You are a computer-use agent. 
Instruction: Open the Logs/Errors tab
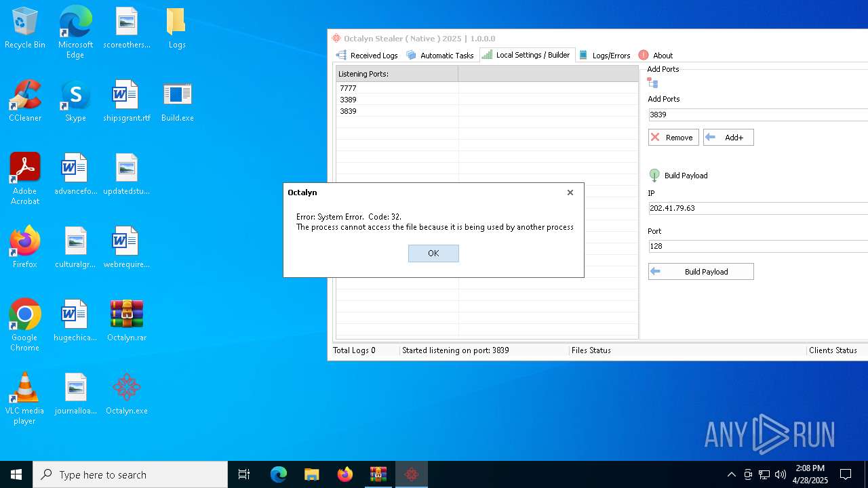tap(604, 56)
